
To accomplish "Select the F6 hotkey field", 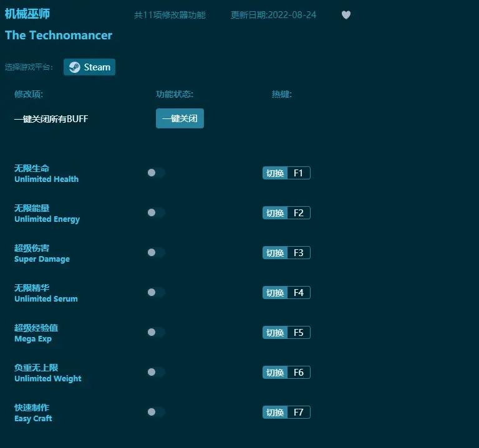I will 299,373.
